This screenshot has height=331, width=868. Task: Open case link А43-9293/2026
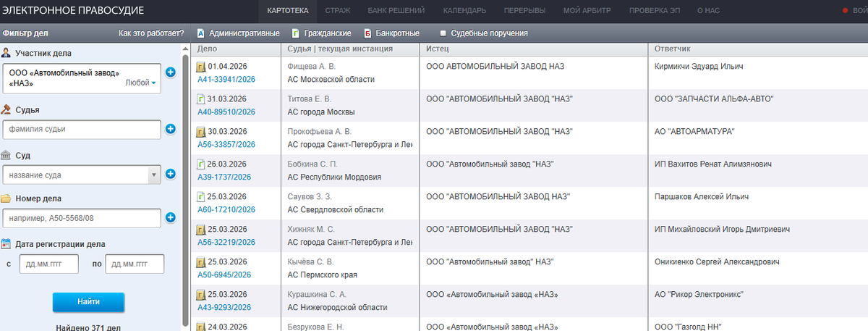(x=224, y=308)
